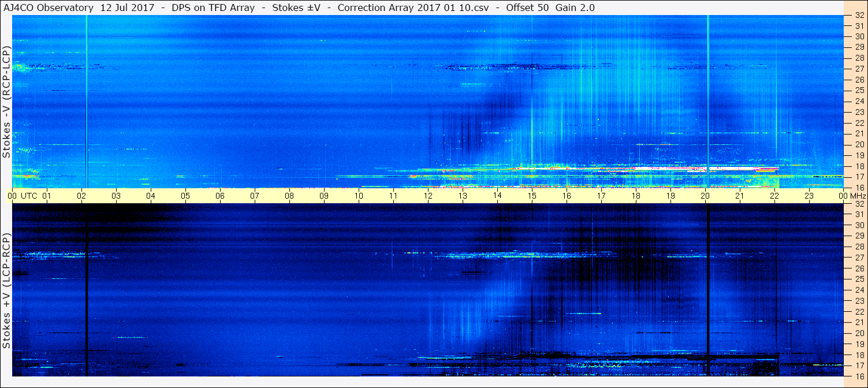
Task: Select hour 11 on the UTC time axis
Action: pos(393,196)
